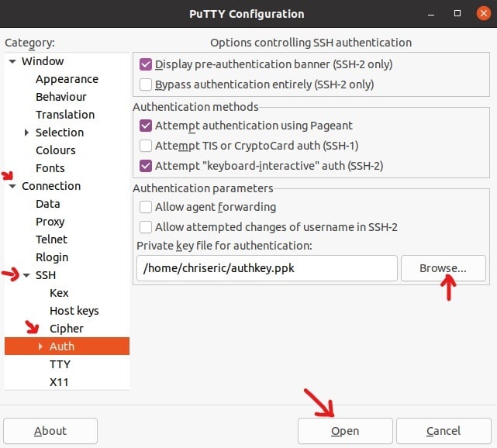Enable Attempt TIS or CryptoCard auth
This screenshot has height=448, width=497.
point(146,146)
